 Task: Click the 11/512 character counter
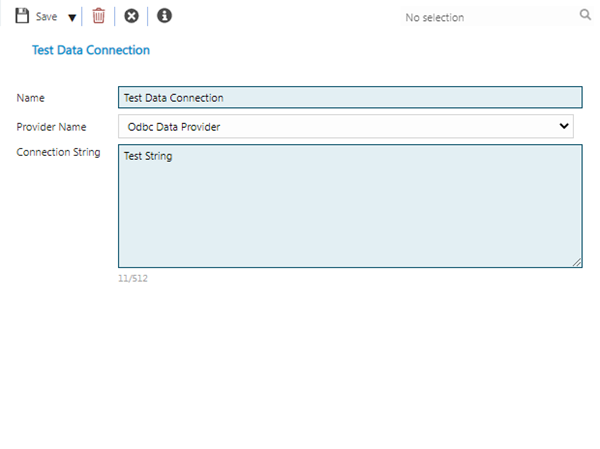133,278
